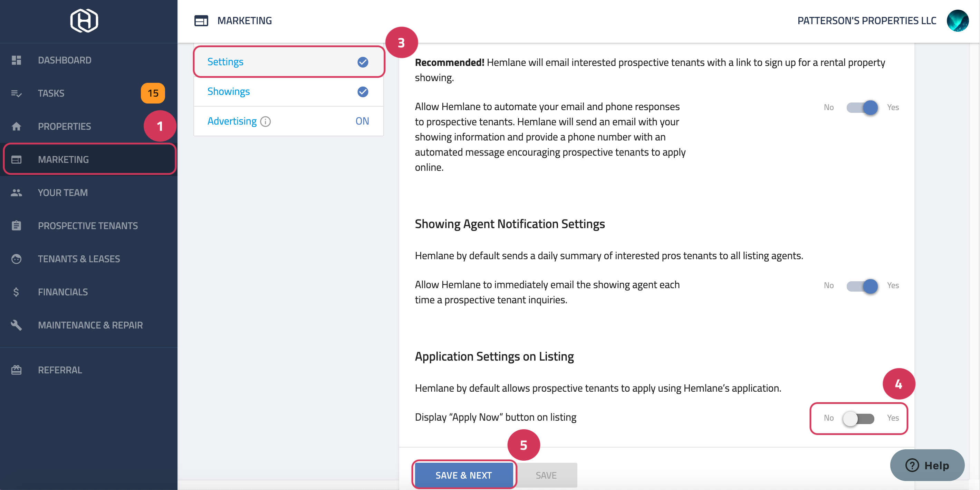Viewport: 980px width, 490px height.
Task: Click the Save button
Action: click(x=546, y=475)
